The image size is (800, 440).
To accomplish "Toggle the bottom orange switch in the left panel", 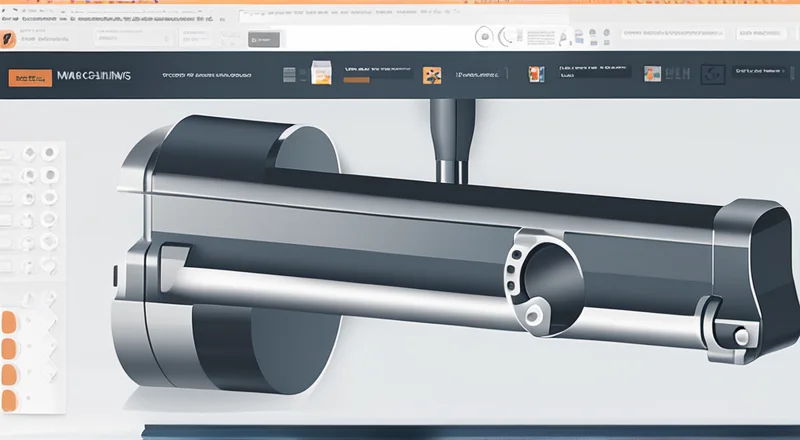I will [9, 400].
